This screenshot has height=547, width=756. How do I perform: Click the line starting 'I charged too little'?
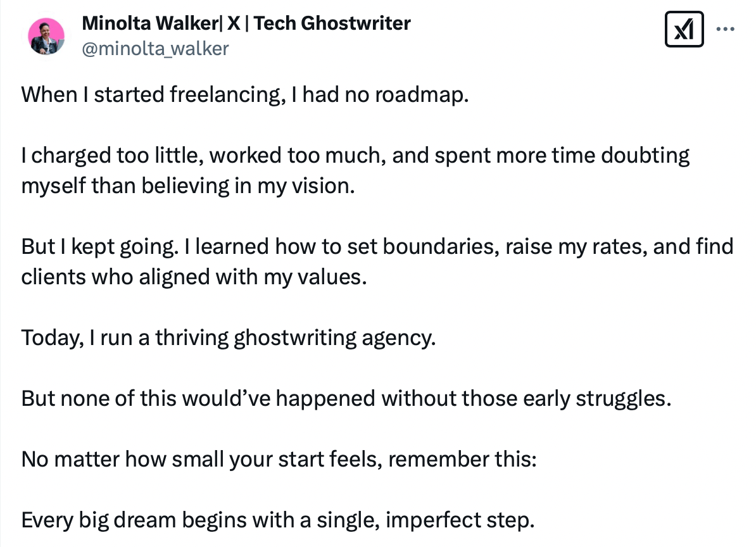[355, 155]
